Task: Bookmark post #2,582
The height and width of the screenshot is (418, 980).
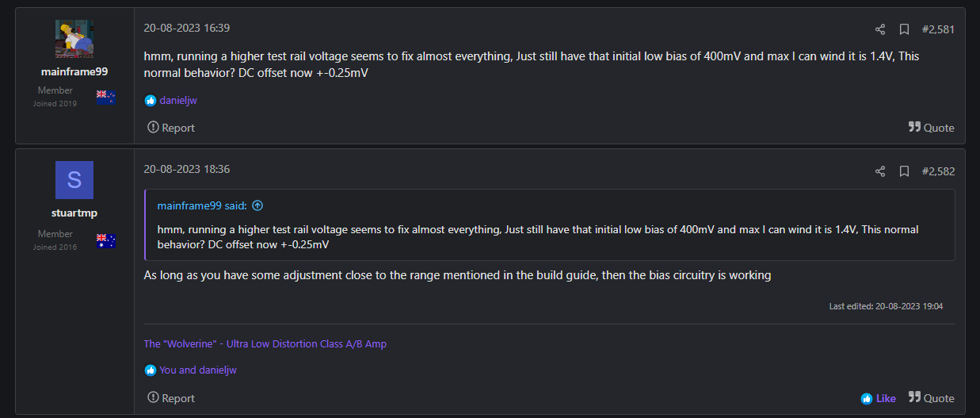Action: tap(904, 171)
